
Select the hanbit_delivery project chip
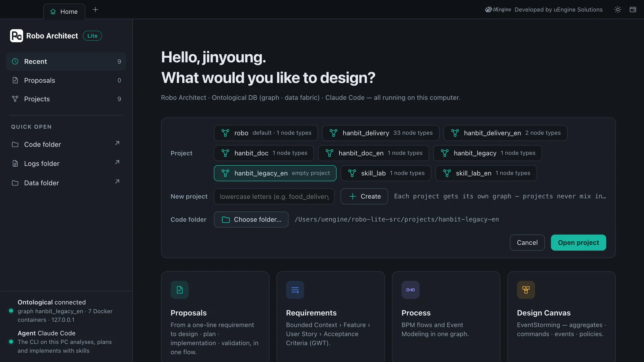click(x=380, y=133)
